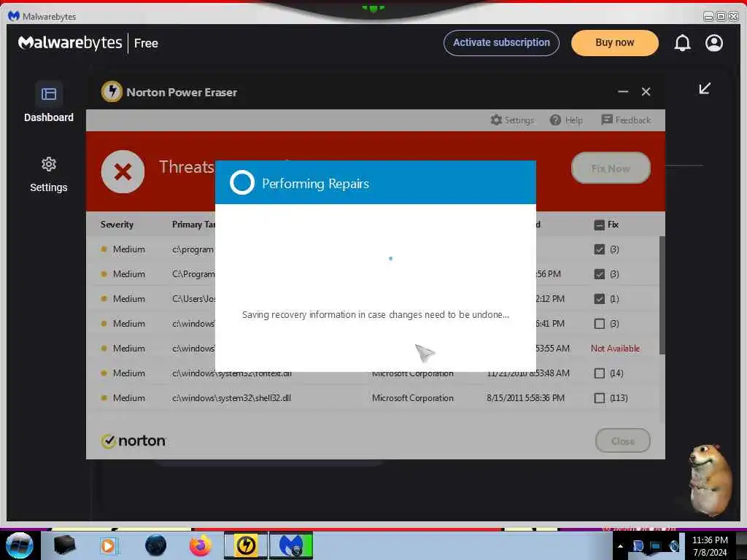Minimize the Norton Power Eraser window

(623, 91)
